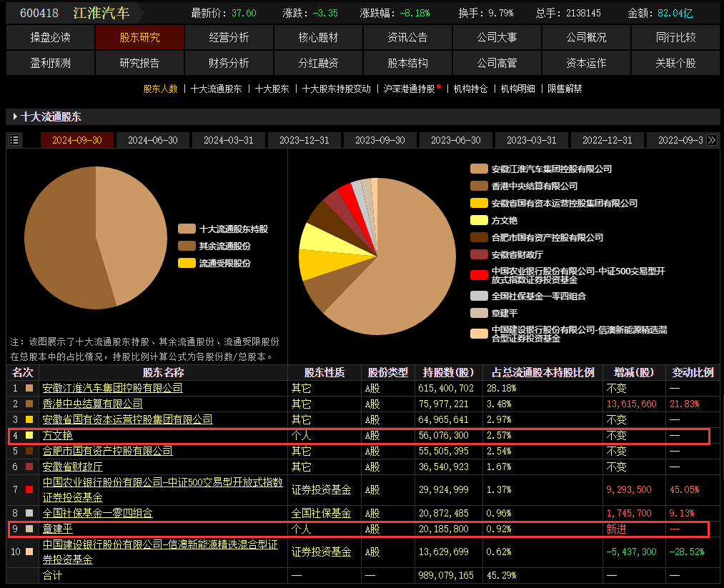Click 香港中央结算有限公司 legend color swatch
Viewport: 724px width, 588px height.
[x=478, y=186]
